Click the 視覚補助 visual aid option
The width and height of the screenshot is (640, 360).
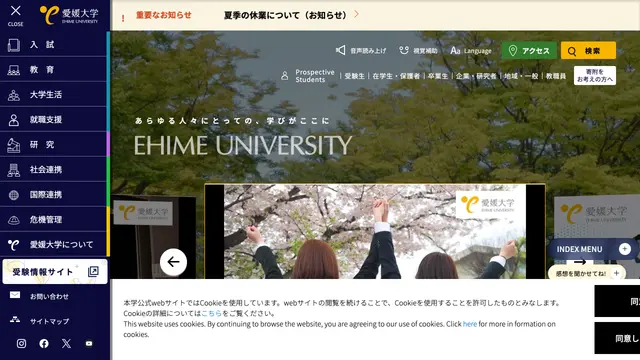pyautogui.click(x=418, y=51)
